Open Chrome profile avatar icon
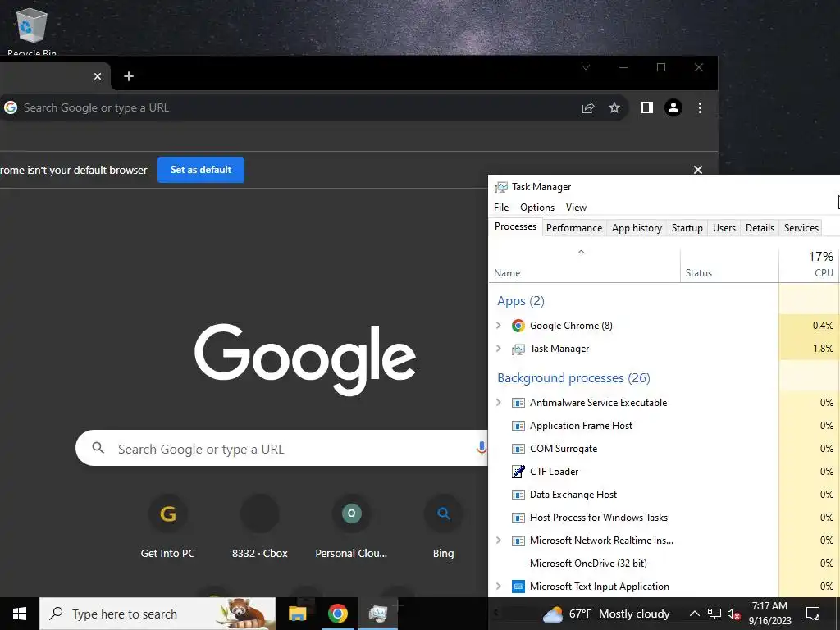The width and height of the screenshot is (840, 630). coord(673,107)
